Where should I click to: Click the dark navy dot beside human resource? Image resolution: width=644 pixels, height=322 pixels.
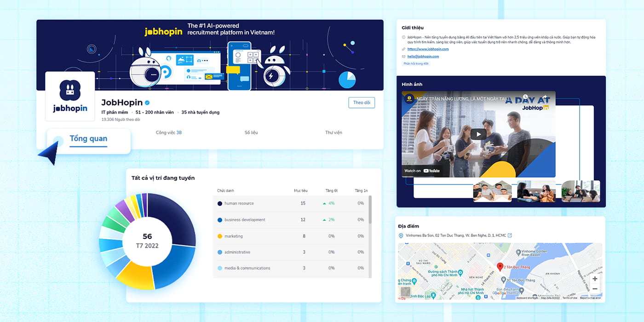point(220,203)
